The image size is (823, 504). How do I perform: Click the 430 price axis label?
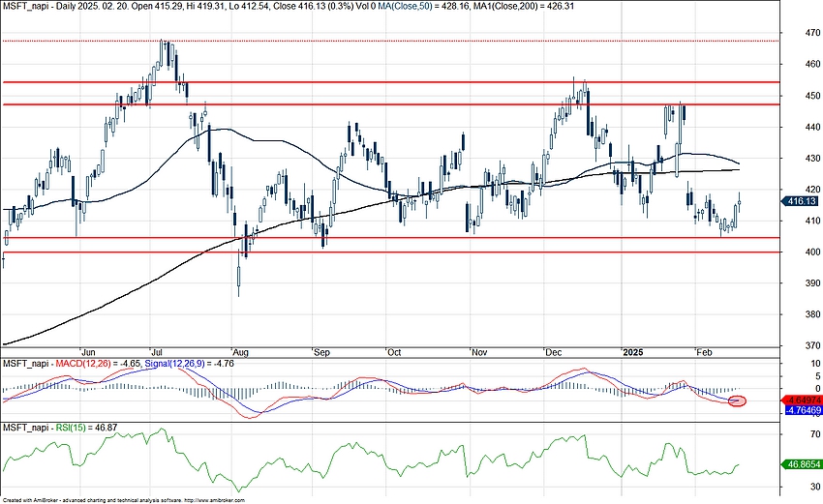pyautogui.click(x=812, y=158)
